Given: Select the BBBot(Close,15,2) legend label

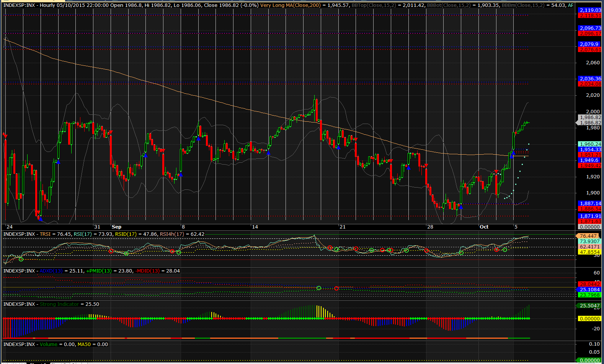Looking at the screenshot, I should [449, 5].
